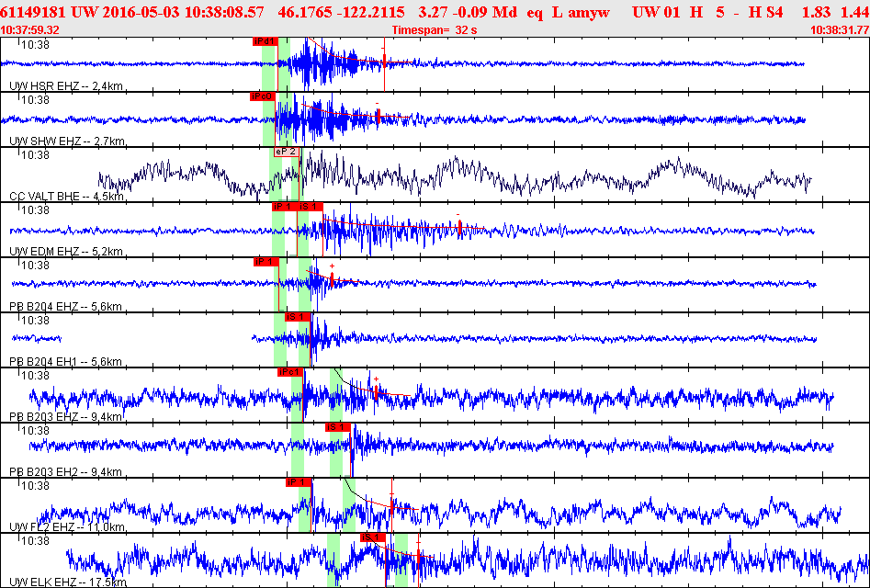This screenshot has height=588, width=870.
Task: Select the iS 1 pick flag on B203 EH2 trace
Action: point(338,427)
